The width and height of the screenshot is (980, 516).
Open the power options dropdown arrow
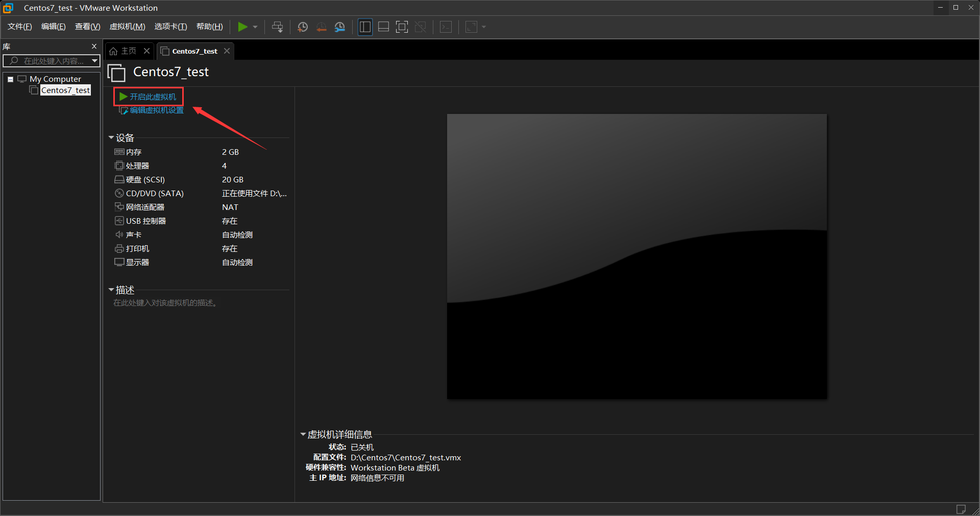pos(255,27)
